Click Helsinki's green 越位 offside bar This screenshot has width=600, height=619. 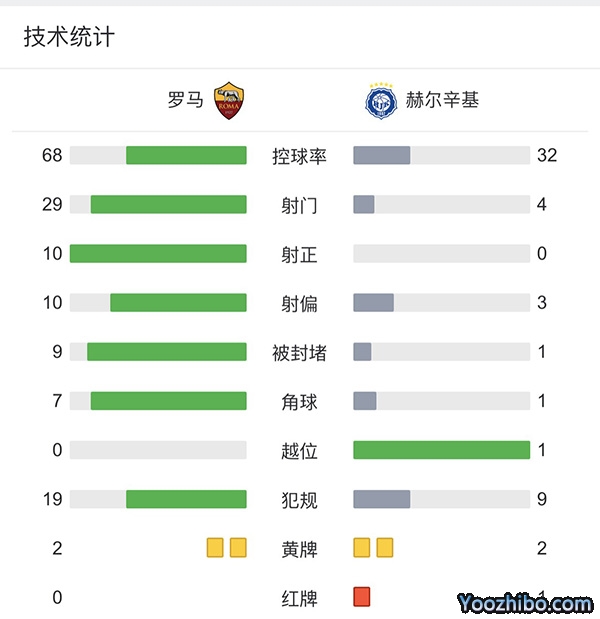(441, 450)
